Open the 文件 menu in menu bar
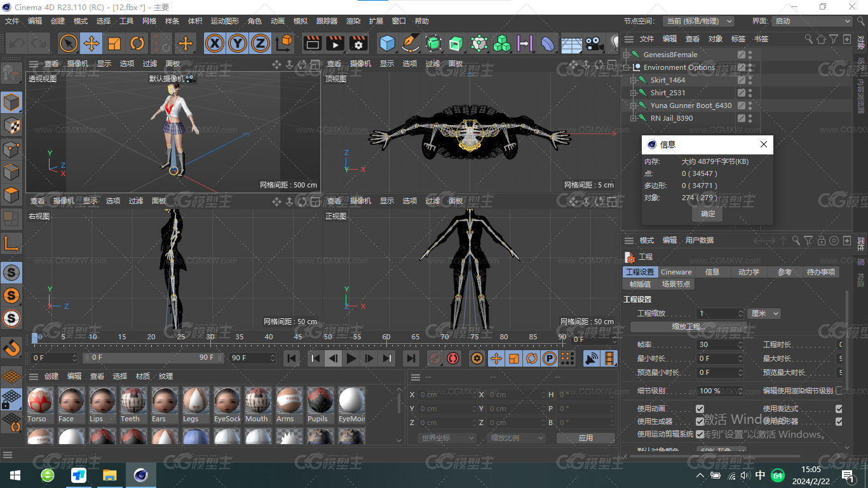868x488 pixels. point(12,21)
